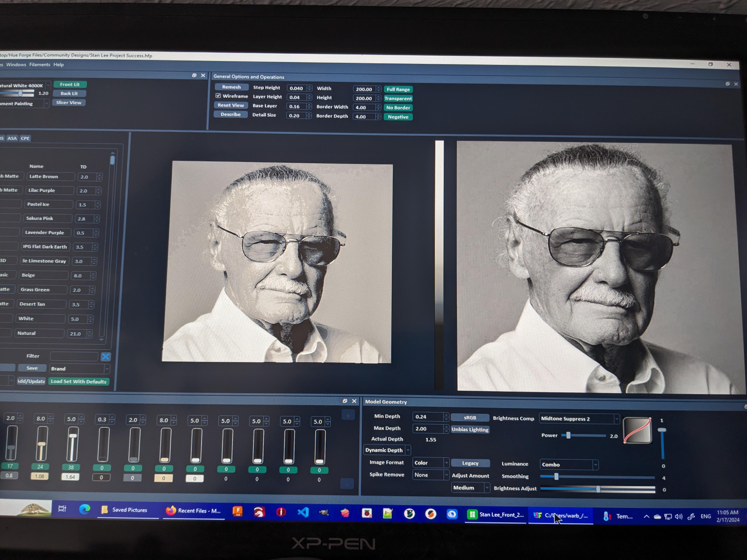Open the Windows menu

(16, 65)
